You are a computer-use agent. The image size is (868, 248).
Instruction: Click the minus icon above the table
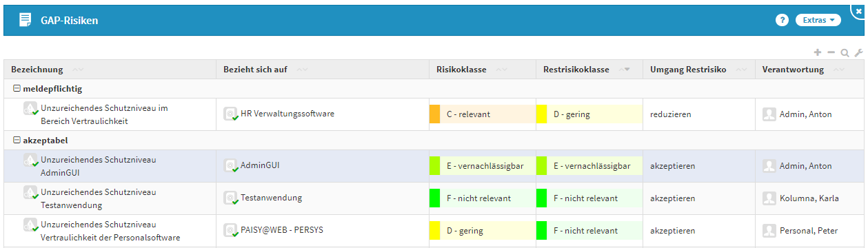[x=831, y=52]
